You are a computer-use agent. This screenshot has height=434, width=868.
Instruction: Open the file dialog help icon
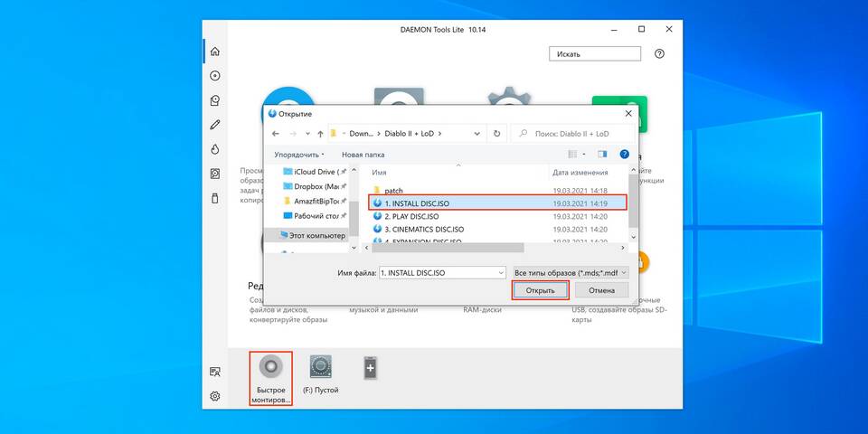click(625, 155)
